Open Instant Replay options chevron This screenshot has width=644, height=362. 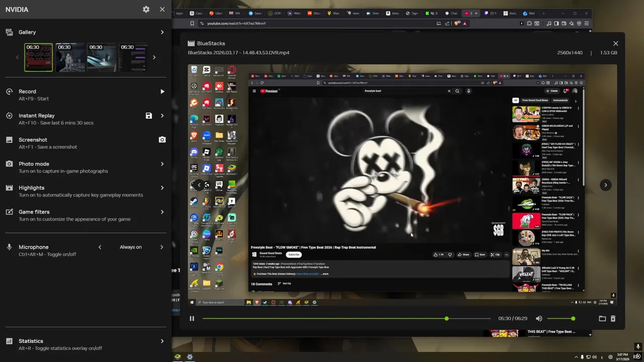162,116
